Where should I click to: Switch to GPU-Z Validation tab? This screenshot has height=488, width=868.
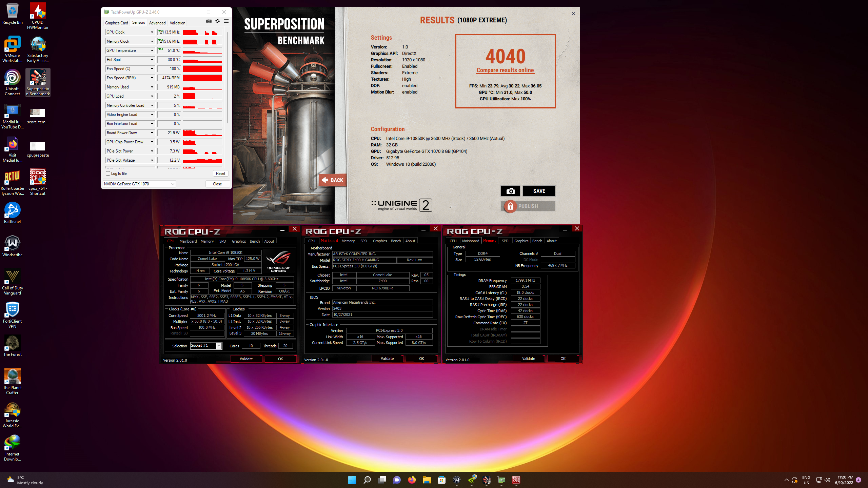pos(177,23)
